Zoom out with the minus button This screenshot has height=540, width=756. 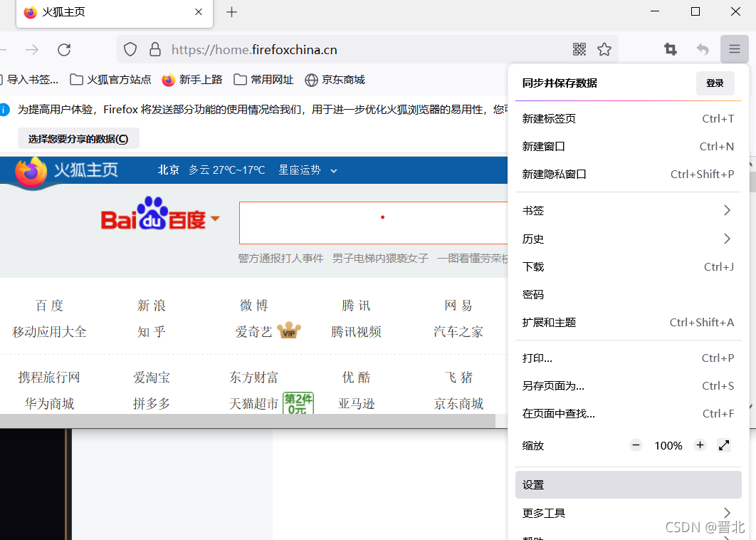(636, 445)
